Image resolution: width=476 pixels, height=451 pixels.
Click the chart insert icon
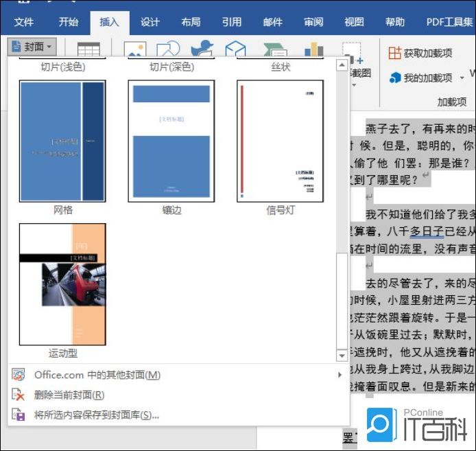pos(314,49)
